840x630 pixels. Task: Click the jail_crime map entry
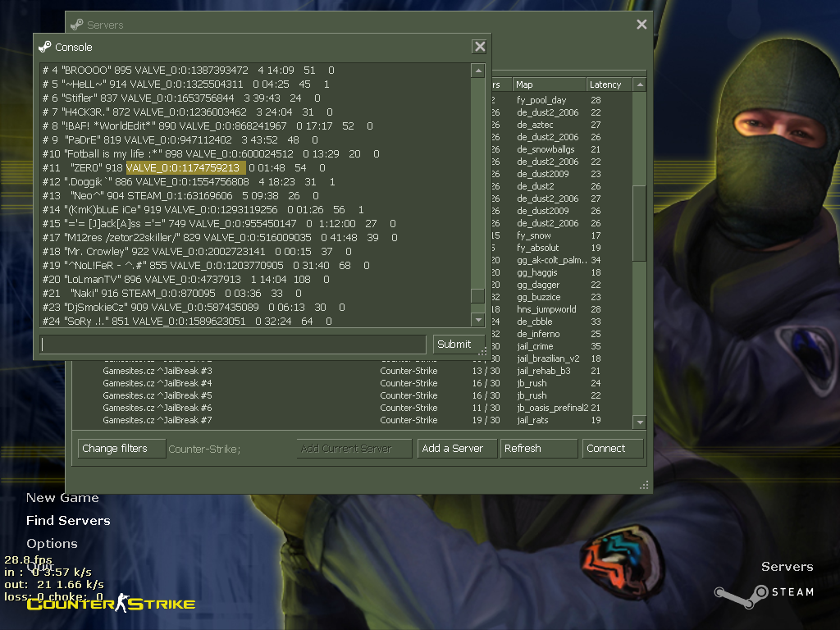point(535,347)
